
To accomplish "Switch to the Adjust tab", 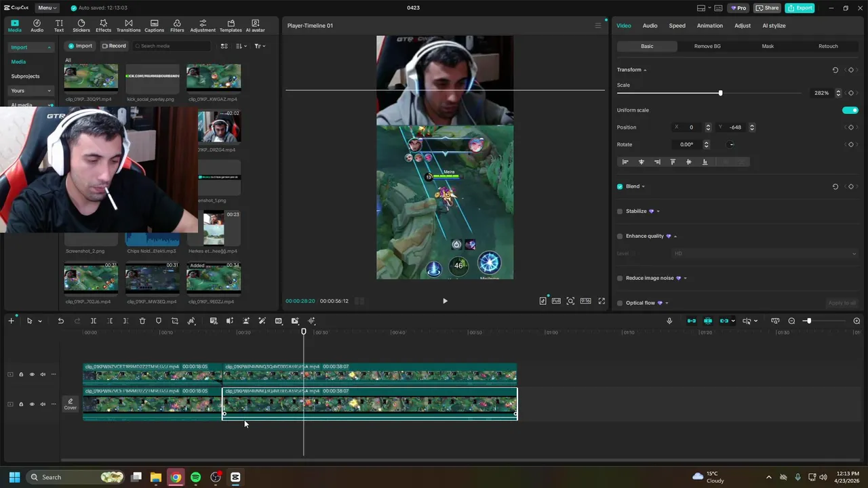I will (x=743, y=26).
